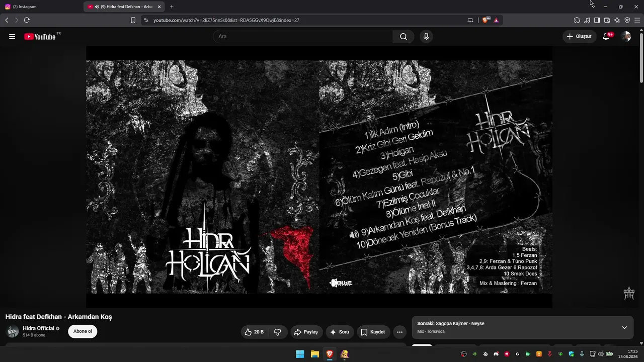This screenshot has width=644, height=362.
Task: Share the video with Paylaş
Action: pyautogui.click(x=306, y=332)
